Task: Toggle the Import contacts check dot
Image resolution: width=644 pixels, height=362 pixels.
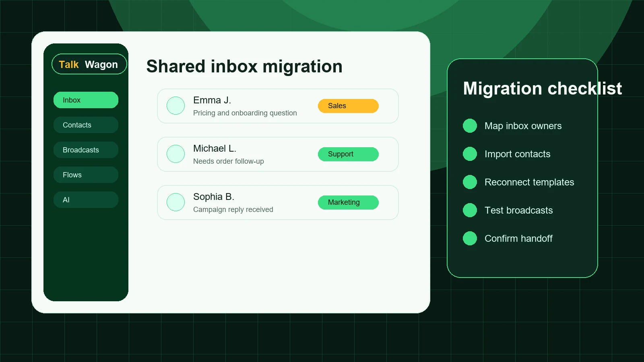Action: click(x=470, y=154)
